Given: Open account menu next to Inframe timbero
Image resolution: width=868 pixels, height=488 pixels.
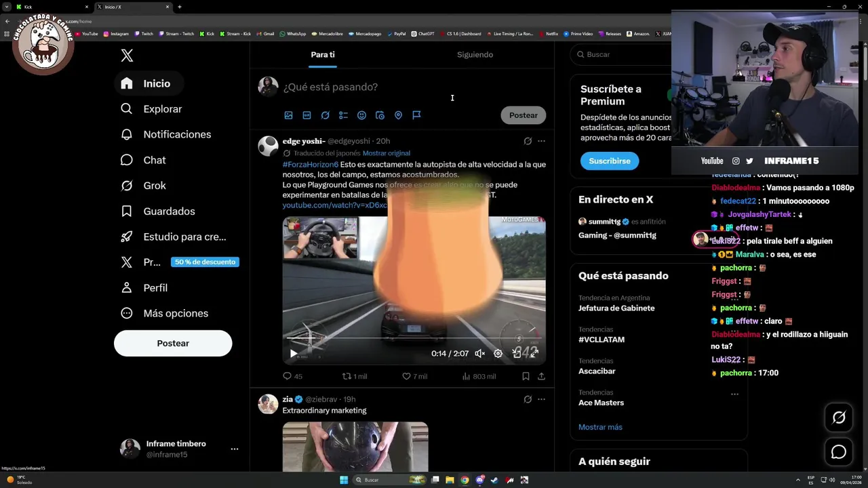Looking at the screenshot, I should point(234,449).
